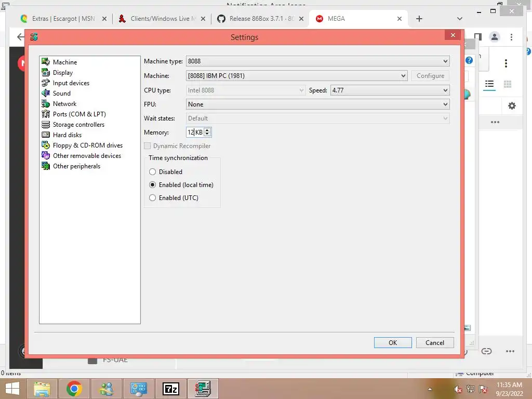Screen dimensions: 532x399
Task: Select the Machine category icon
Action: point(46,62)
